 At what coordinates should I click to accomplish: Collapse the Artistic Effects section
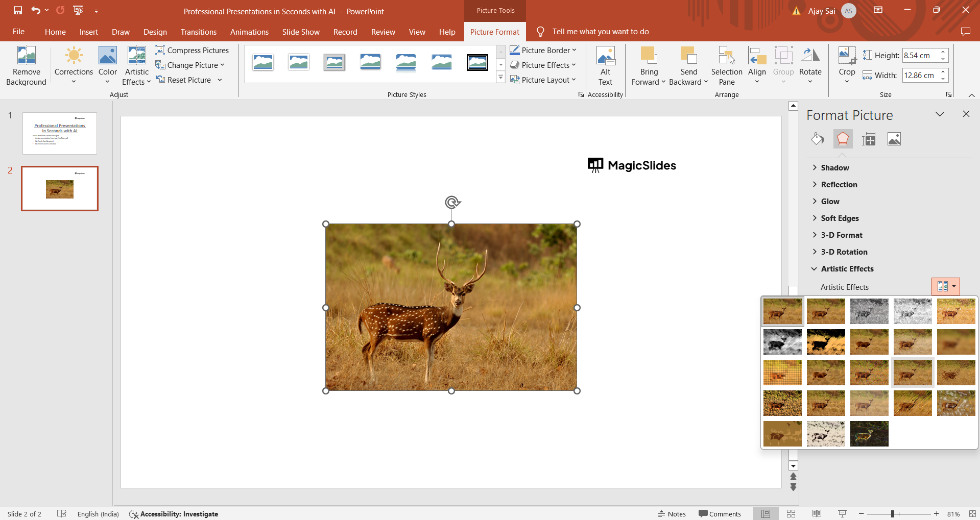[x=847, y=268]
